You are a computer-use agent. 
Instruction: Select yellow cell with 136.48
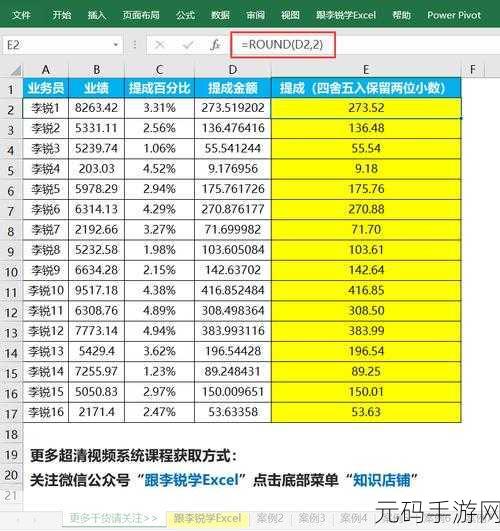(x=366, y=128)
